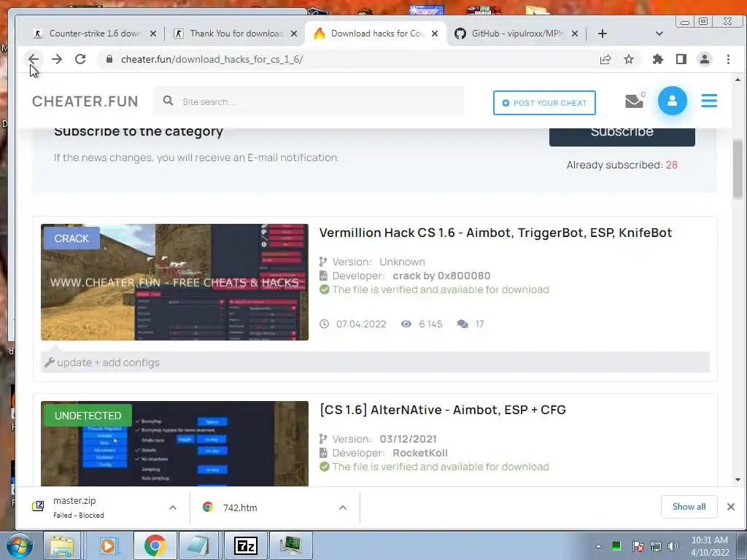Close the Counter-strike 1.6 download tab
747x560 pixels.
pyautogui.click(x=153, y=34)
